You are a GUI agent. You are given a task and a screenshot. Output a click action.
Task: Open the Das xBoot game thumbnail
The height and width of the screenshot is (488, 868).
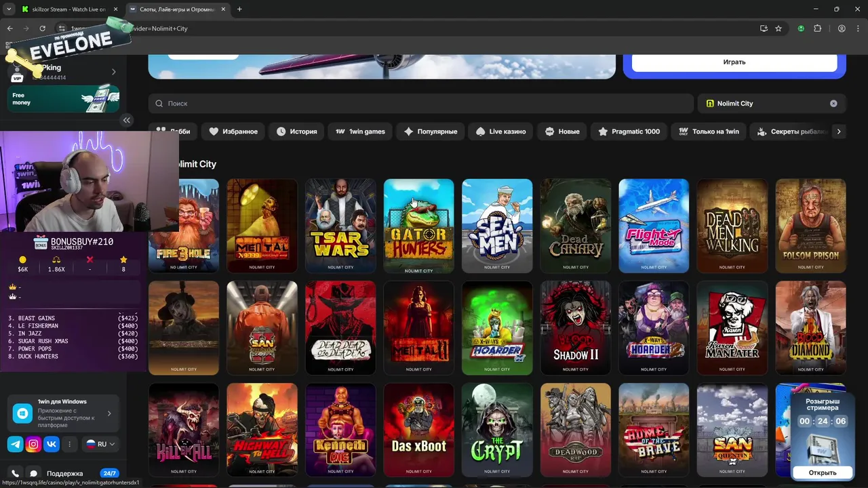(x=418, y=430)
